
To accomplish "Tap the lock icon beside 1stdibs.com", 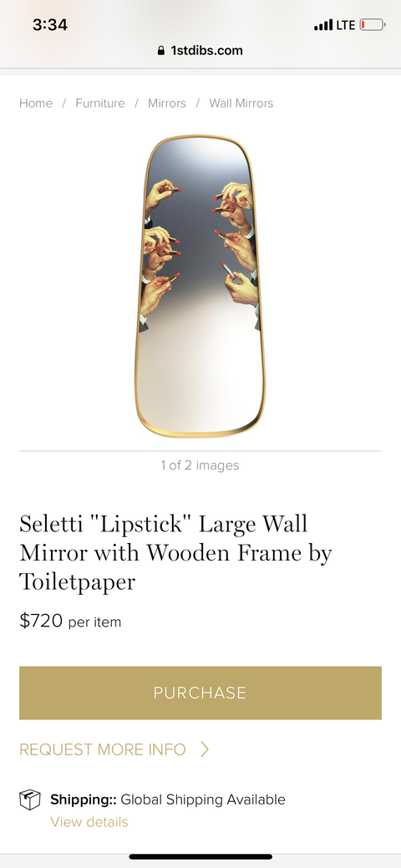I will point(161,50).
